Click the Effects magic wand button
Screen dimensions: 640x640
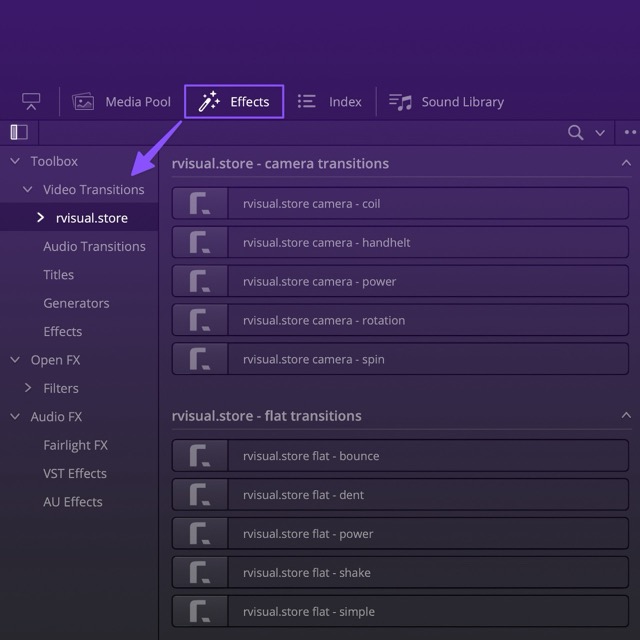234,102
